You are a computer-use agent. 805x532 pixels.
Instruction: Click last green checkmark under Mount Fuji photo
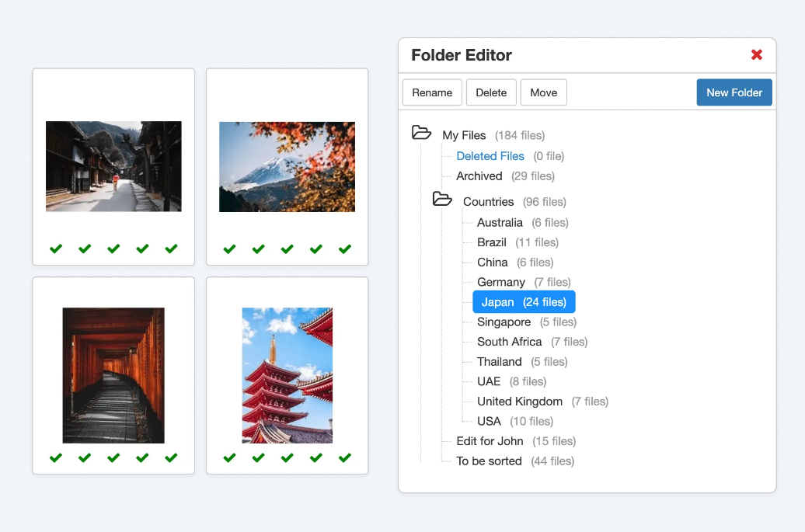coord(345,249)
